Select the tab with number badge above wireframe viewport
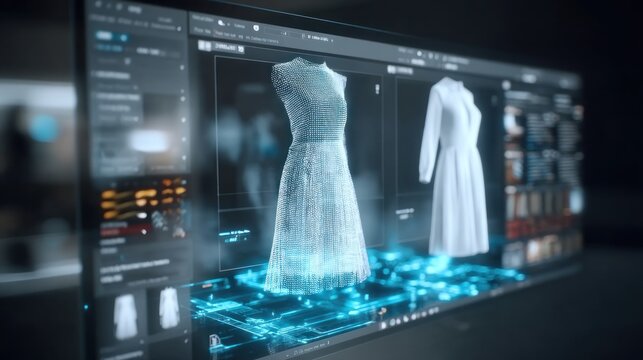Screen dimensions: 643x360 (229, 48)
